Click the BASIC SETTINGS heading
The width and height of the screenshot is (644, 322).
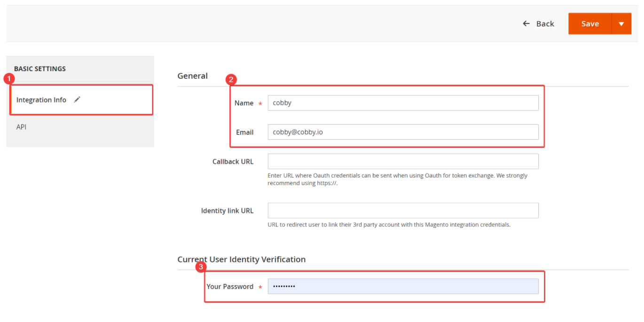click(x=40, y=69)
